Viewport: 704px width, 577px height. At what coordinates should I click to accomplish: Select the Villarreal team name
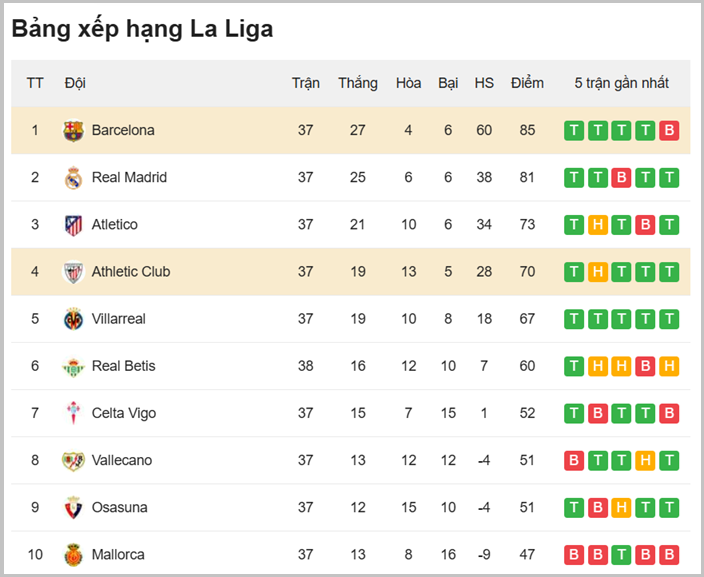[118, 319]
